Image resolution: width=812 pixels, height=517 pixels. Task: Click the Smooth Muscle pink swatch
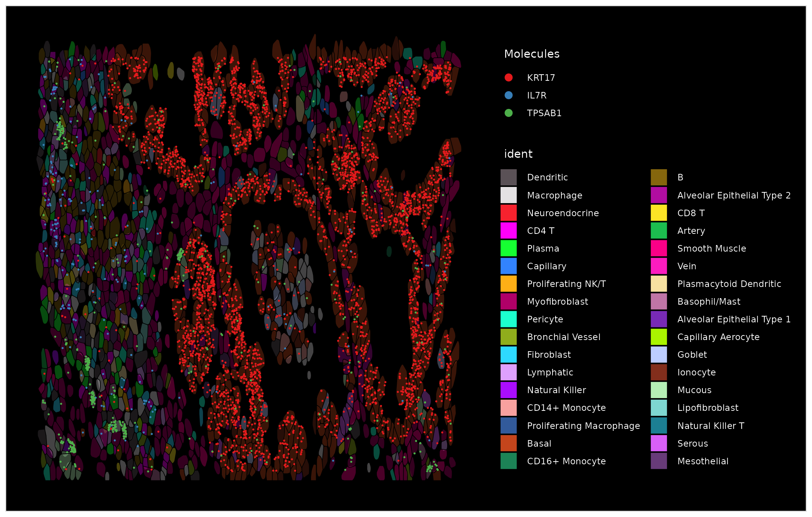(659, 248)
